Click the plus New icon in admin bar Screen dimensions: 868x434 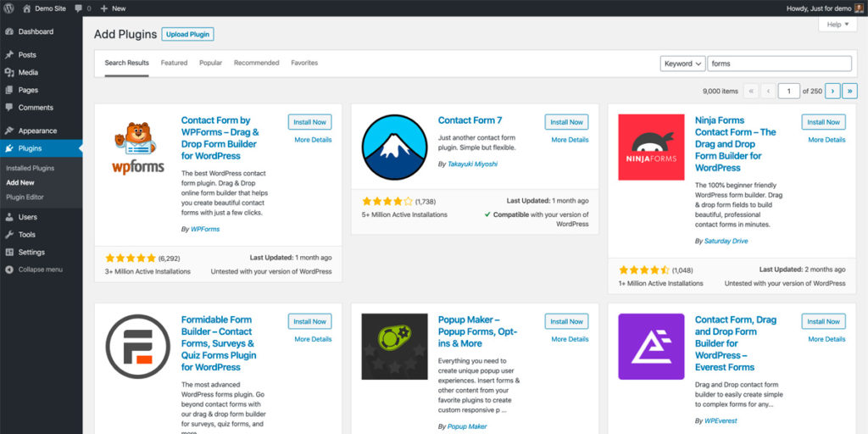click(x=104, y=8)
